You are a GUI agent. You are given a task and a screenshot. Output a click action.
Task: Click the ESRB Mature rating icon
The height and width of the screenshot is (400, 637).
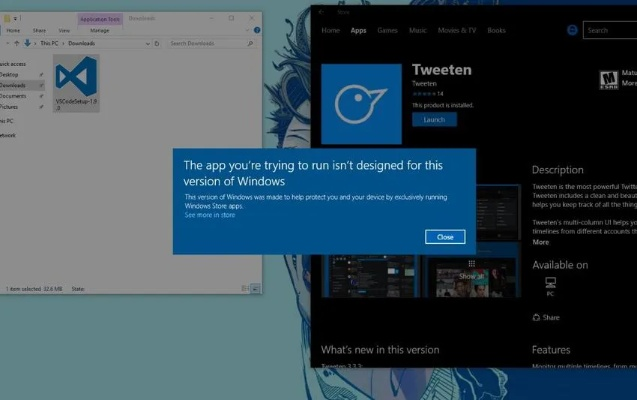(x=606, y=80)
